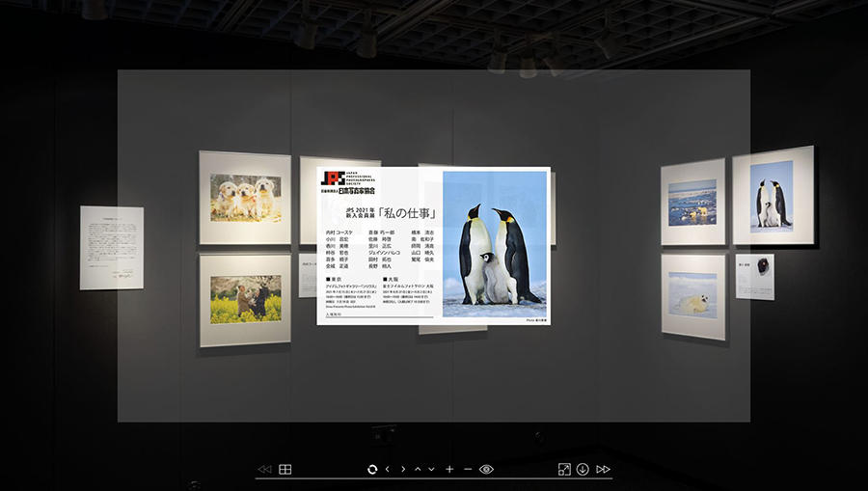Enter fullscreen mode

(x=564, y=470)
